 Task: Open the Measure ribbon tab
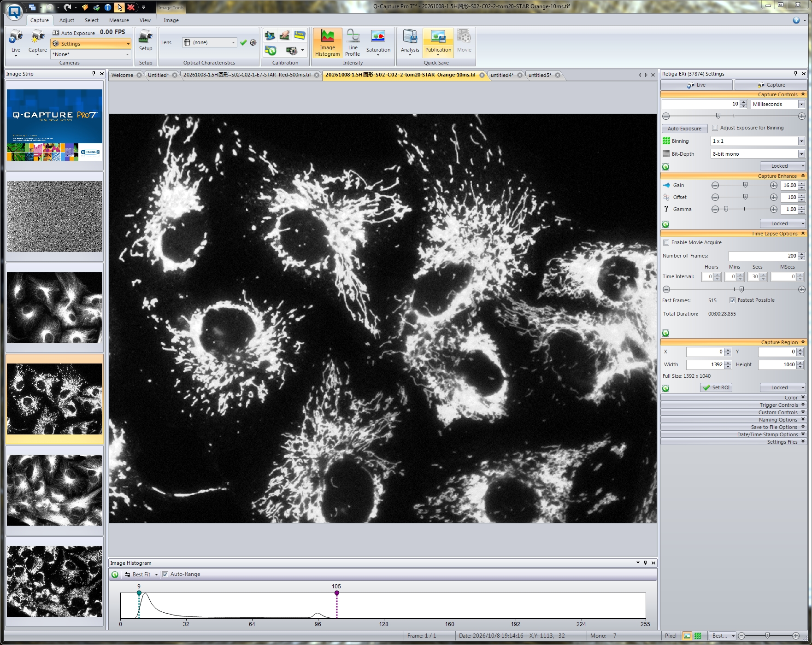tap(119, 20)
